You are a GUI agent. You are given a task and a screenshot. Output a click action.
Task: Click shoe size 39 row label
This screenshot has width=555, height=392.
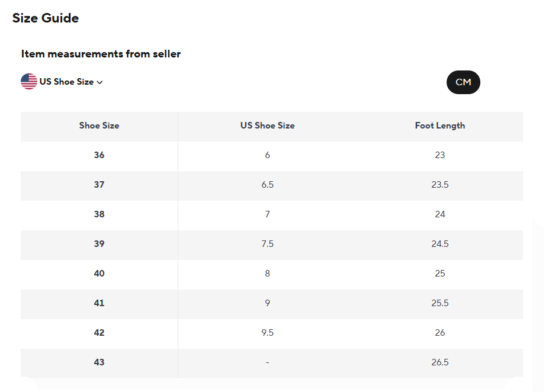[x=99, y=244]
